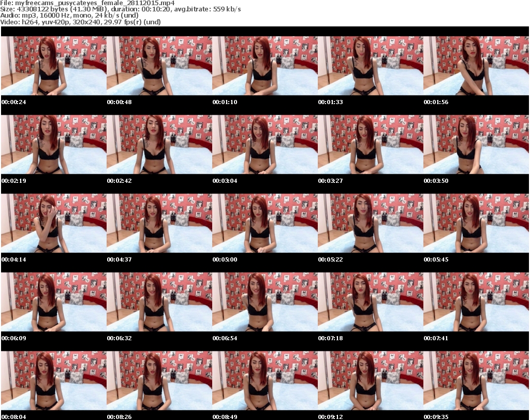Viewport: 530px width, 420px height.
Task: Choose the preview above timestamp 00:07:18
Action: point(371,302)
